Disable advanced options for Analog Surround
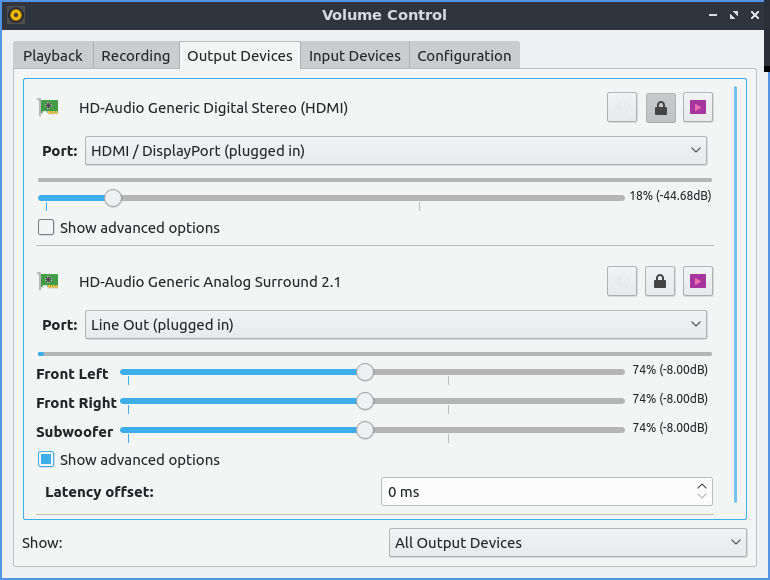Image resolution: width=770 pixels, height=580 pixels. [46, 460]
